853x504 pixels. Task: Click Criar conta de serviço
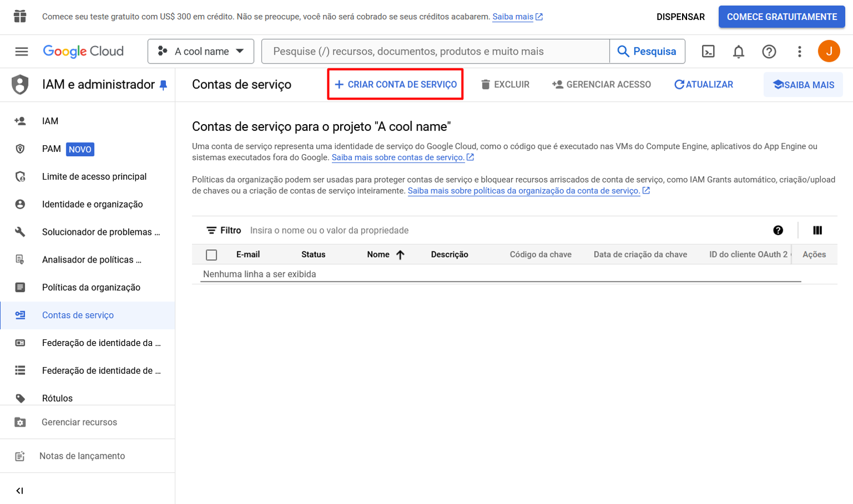(x=395, y=85)
